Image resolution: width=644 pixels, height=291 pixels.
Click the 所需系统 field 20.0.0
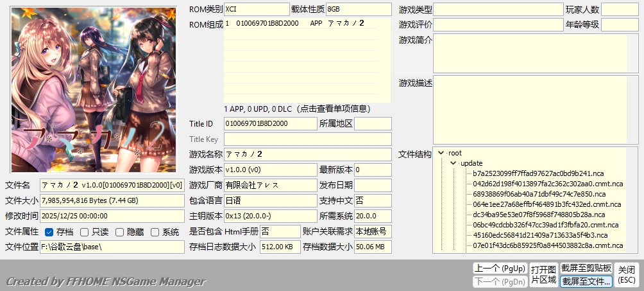tap(373, 216)
